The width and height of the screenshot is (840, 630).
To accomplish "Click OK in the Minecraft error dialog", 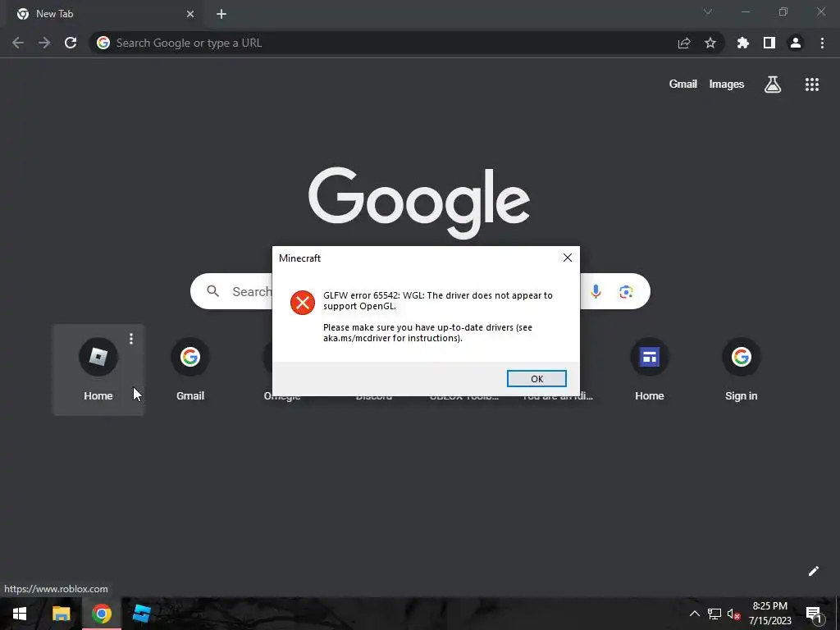I will tap(536, 379).
